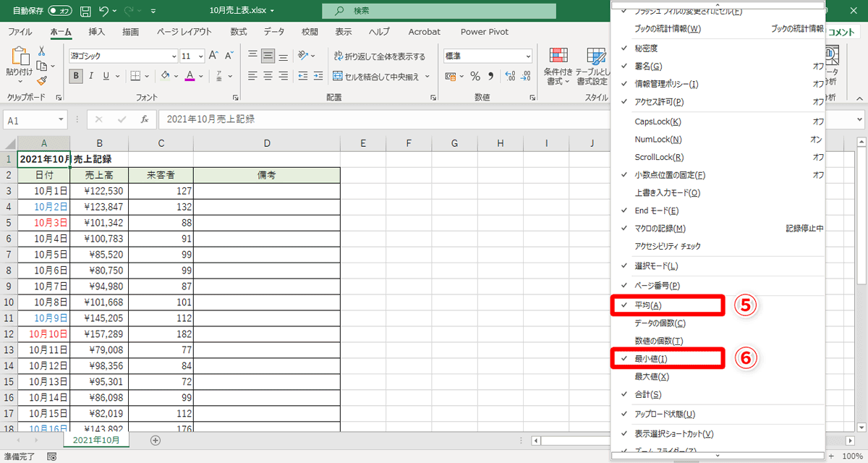Viewport: 868px width, 463px height.
Task: Click the Format Painter brush icon
Action: [42, 80]
